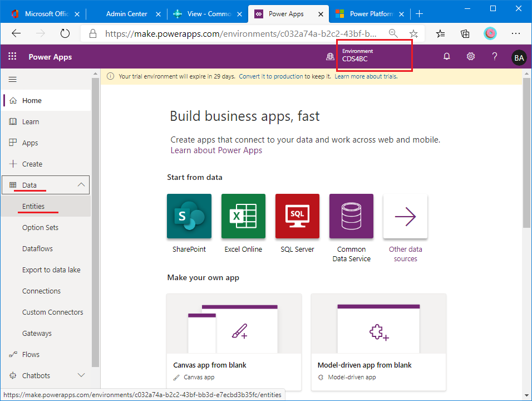
Task: Switch to the Admin Center tab
Action: click(126, 14)
